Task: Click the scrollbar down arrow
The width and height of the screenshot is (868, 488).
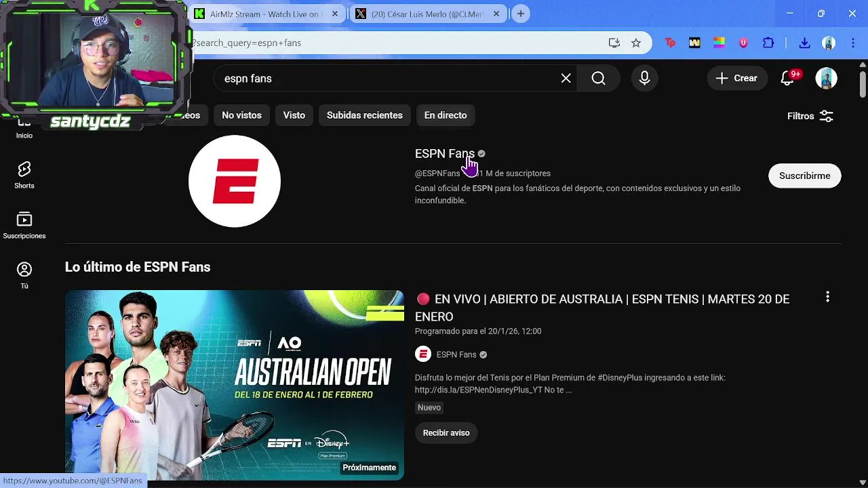Action: [863, 482]
